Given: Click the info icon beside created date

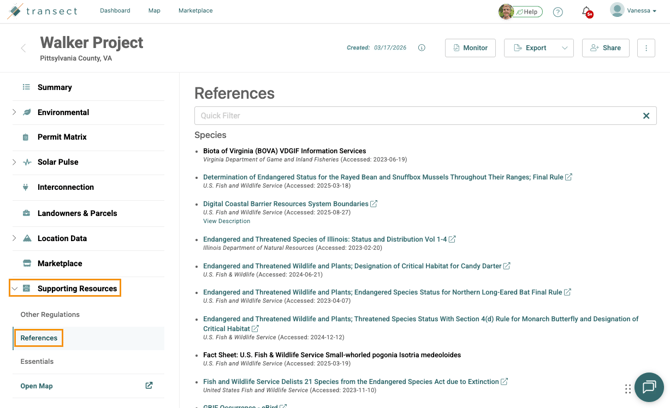Looking at the screenshot, I should (421, 48).
